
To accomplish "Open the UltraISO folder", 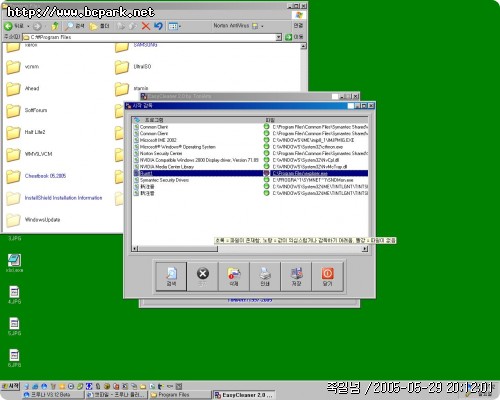I will [x=133, y=67].
